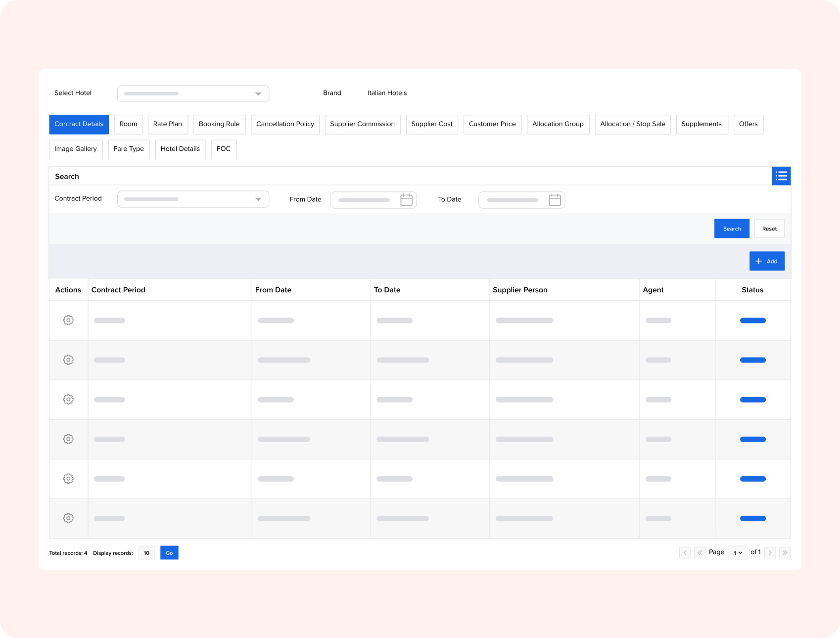Switch to Offers tab
840x638 pixels.
pos(748,124)
